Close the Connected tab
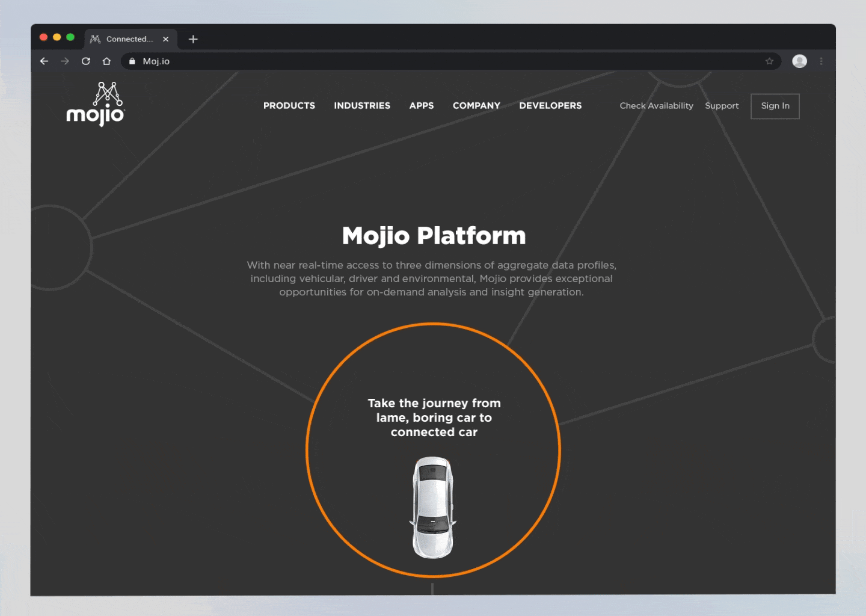The height and width of the screenshot is (616, 866). (165, 39)
